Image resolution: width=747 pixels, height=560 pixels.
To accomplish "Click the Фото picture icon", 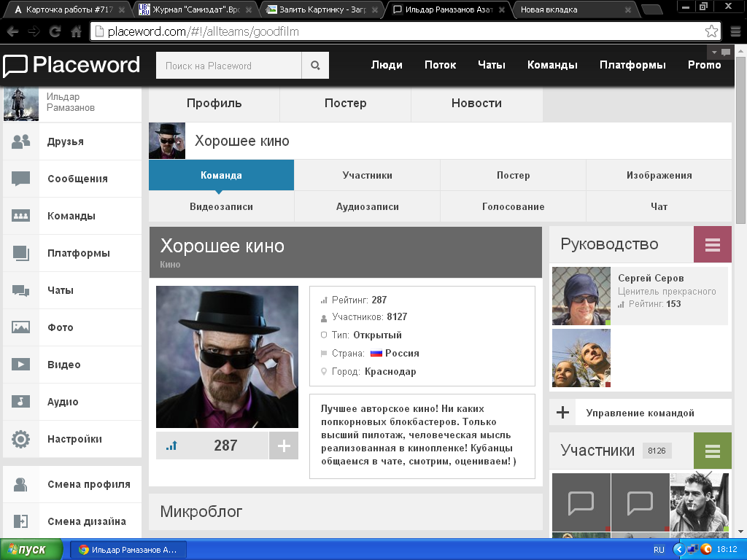I will click(x=20, y=327).
